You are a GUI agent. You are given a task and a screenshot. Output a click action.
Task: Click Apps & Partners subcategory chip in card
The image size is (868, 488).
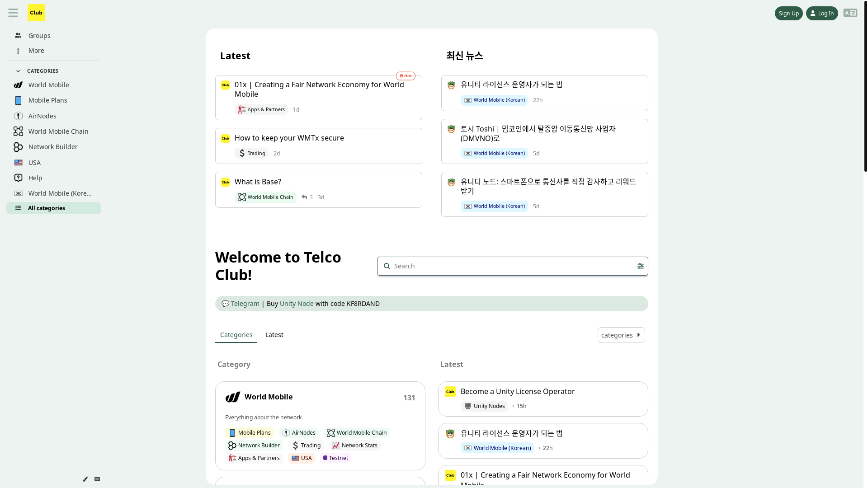254,458
